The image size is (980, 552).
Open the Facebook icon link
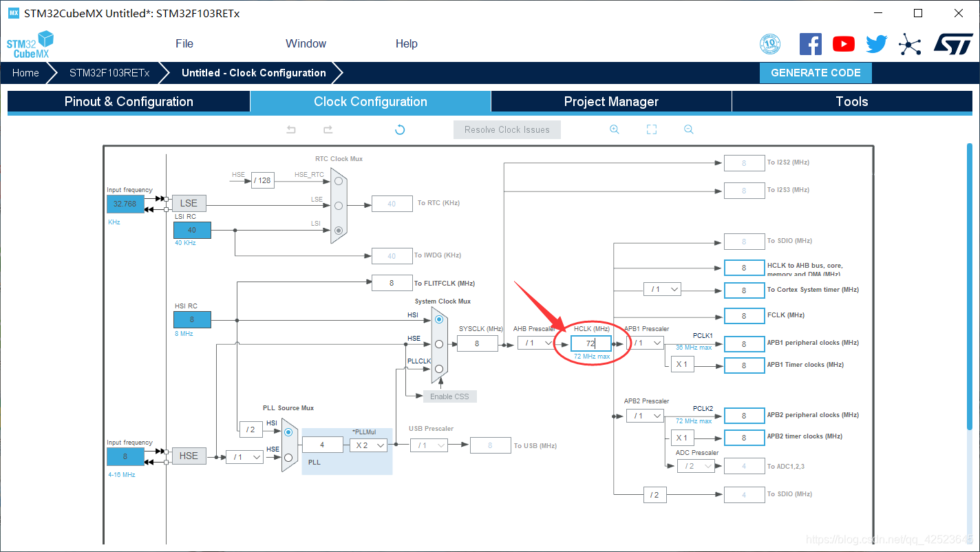[811, 44]
